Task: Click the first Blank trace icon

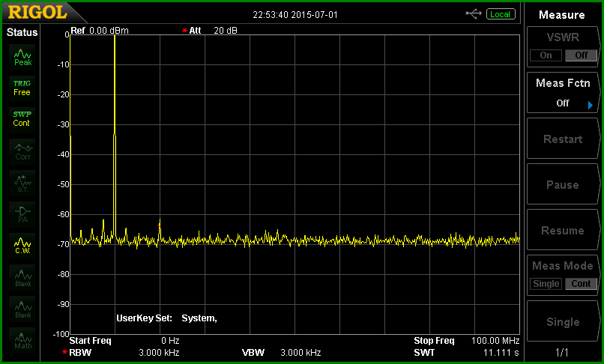Action: [x=22, y=278]
